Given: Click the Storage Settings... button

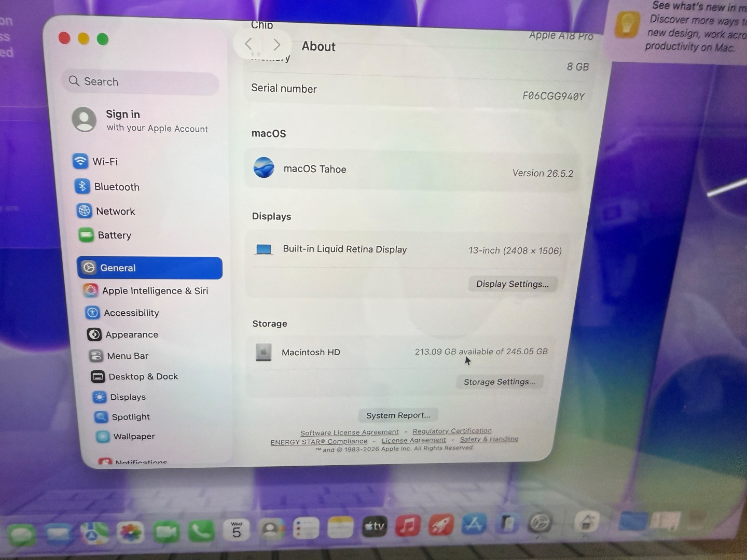Looking at the screenshot, I should [x=500, y=382].
